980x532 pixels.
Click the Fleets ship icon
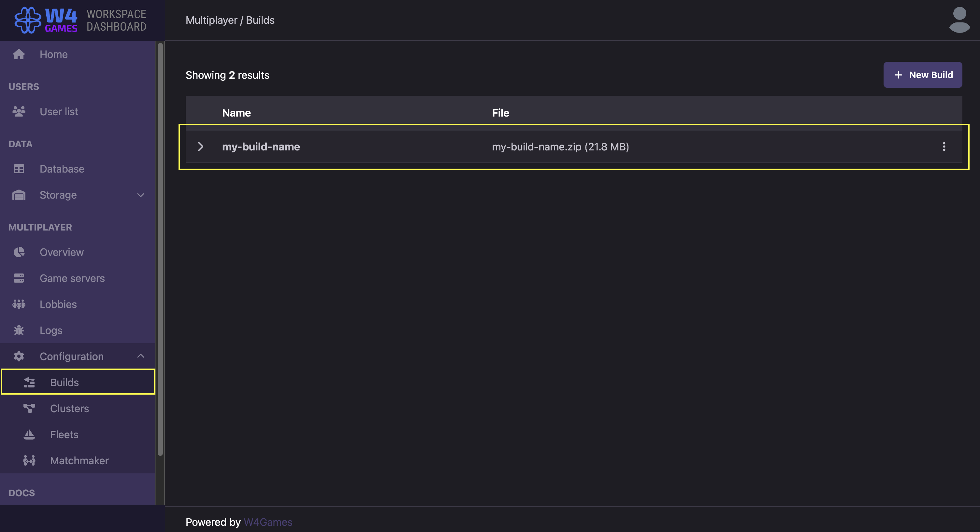29,434
